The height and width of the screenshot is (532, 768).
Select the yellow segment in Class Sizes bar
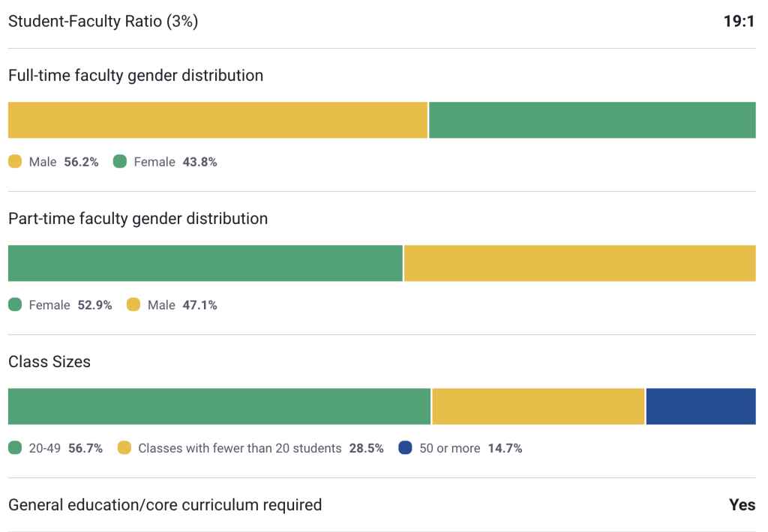(538, 406)
